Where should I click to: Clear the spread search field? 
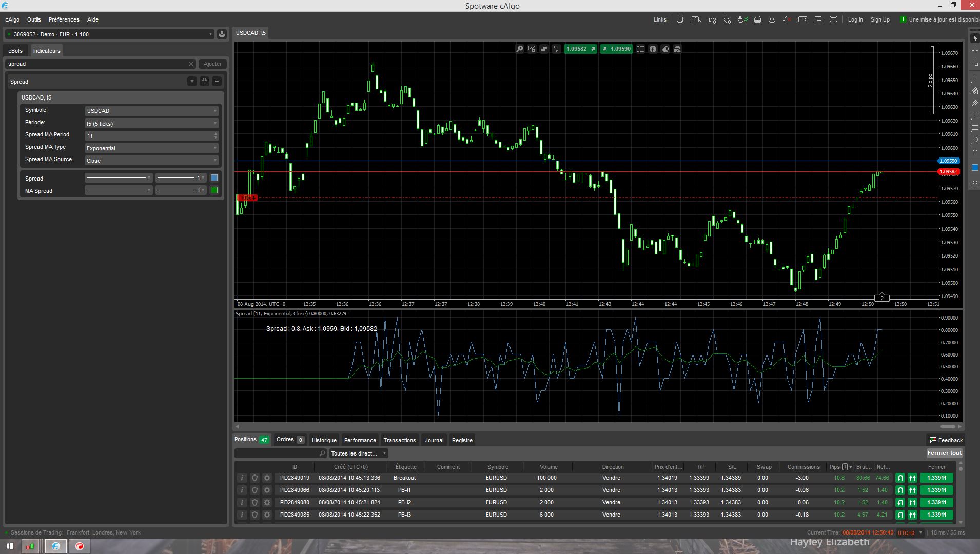point(191,64)
